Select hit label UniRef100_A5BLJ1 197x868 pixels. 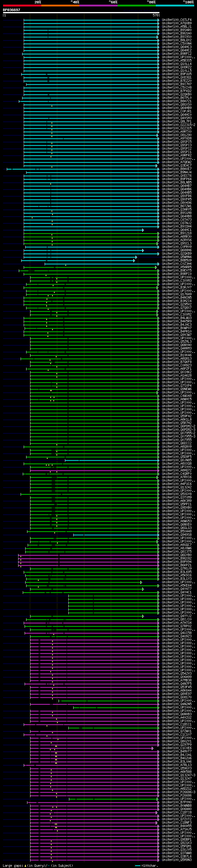[177, 27]
